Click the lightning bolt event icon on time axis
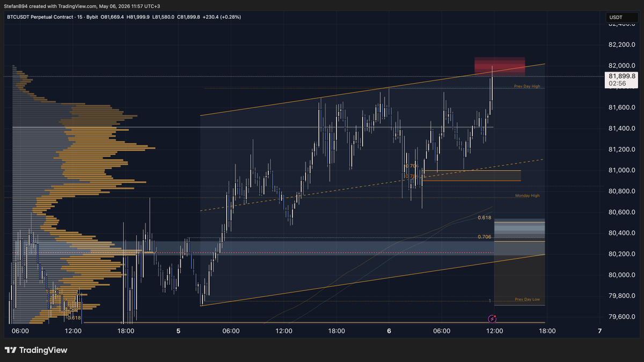Screen dimensions: 644x362 [492, 319]
